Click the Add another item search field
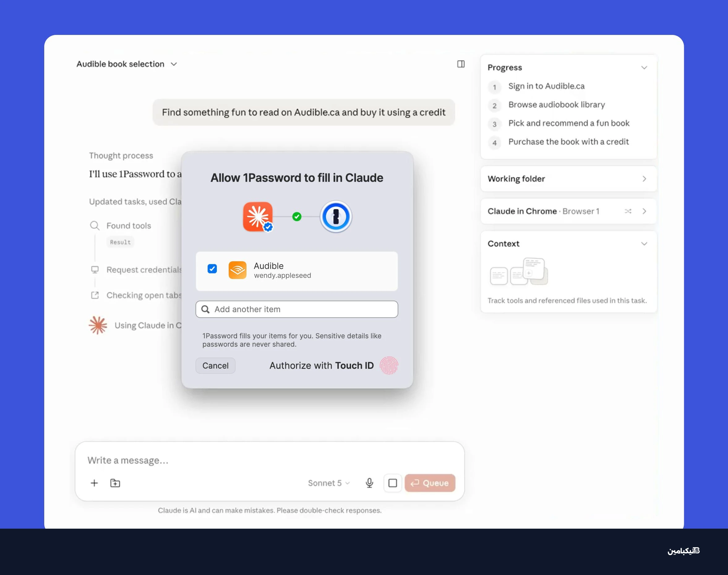 (297, 309)
